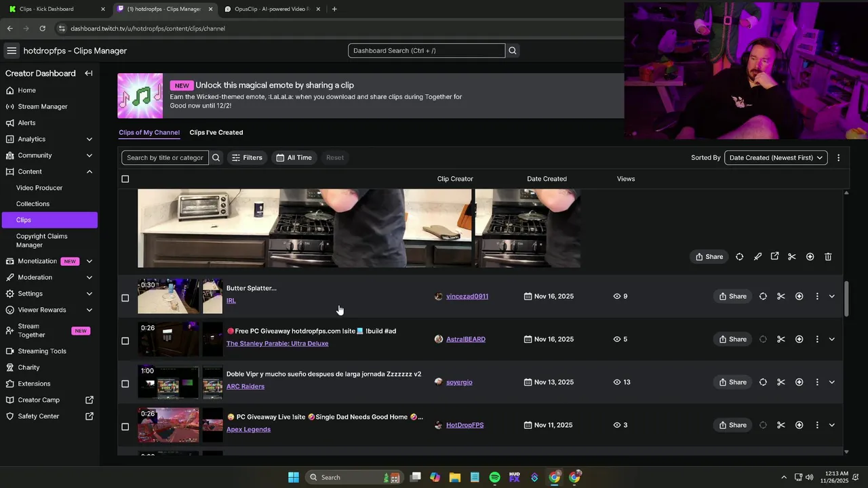Open Collections in sidebar
This screenshot has width=868, height=488.
(33, 204)
